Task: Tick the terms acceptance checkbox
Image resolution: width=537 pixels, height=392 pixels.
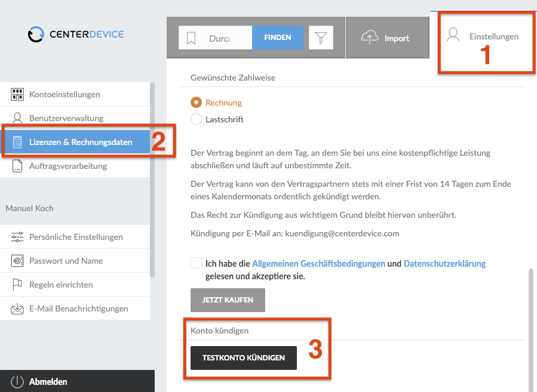Action: coord(197,263)
